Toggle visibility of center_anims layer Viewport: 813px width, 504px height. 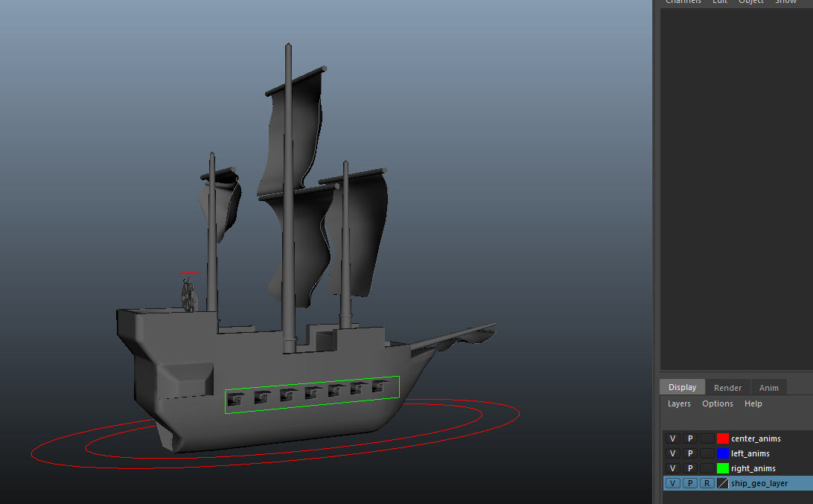click(x=672, y=438)
